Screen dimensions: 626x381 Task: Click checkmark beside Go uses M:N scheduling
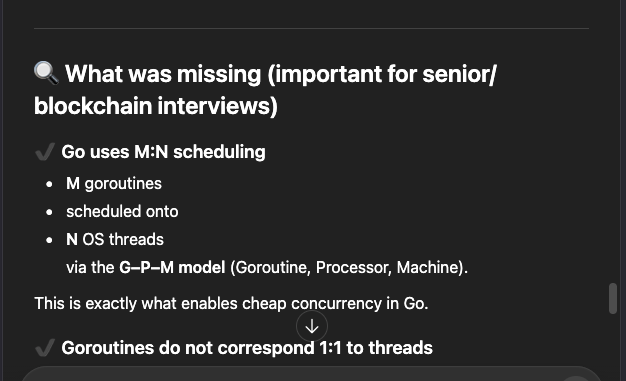point(45,152)
